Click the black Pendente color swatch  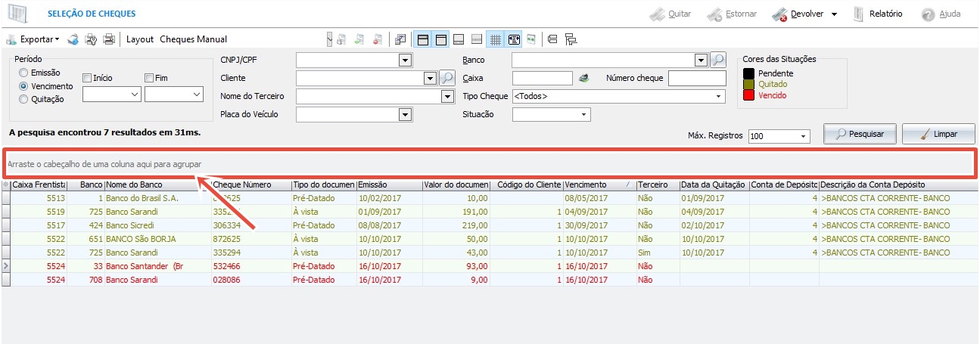coord(749,73)
